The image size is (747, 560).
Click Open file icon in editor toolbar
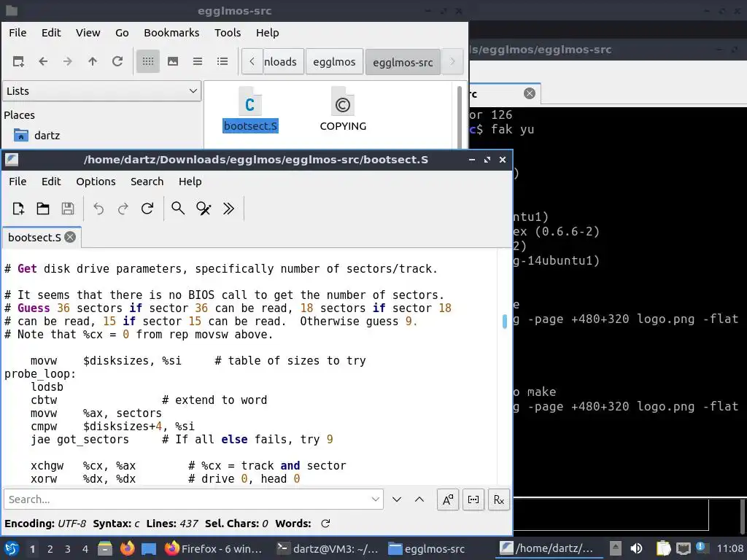[x=43, y=209]
